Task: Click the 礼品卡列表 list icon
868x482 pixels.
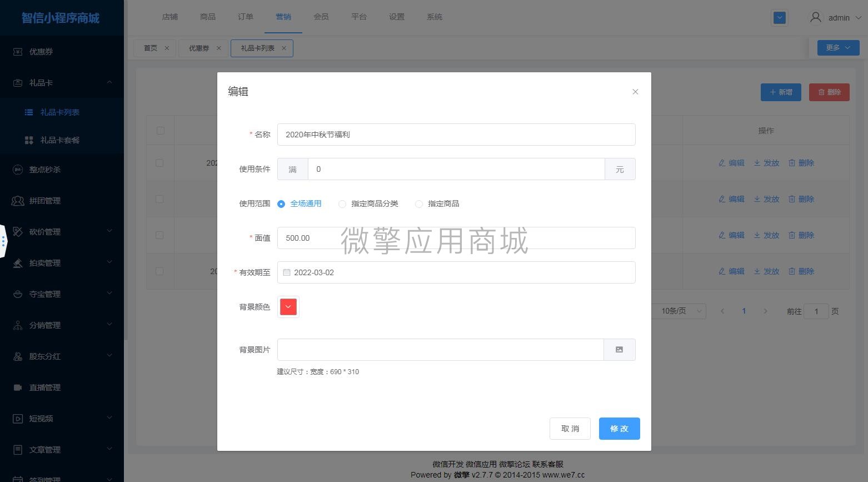Action: tap(29, 112)
